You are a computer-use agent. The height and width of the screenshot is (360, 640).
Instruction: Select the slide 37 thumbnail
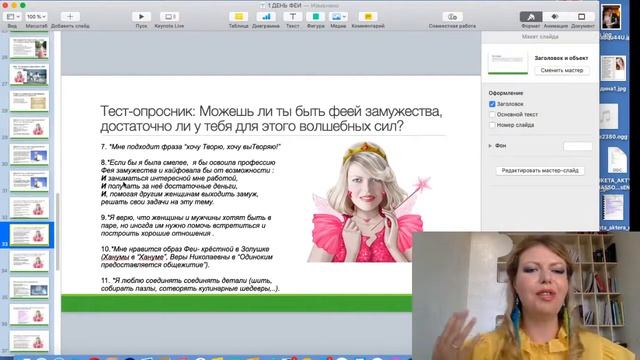coord(29,341)
